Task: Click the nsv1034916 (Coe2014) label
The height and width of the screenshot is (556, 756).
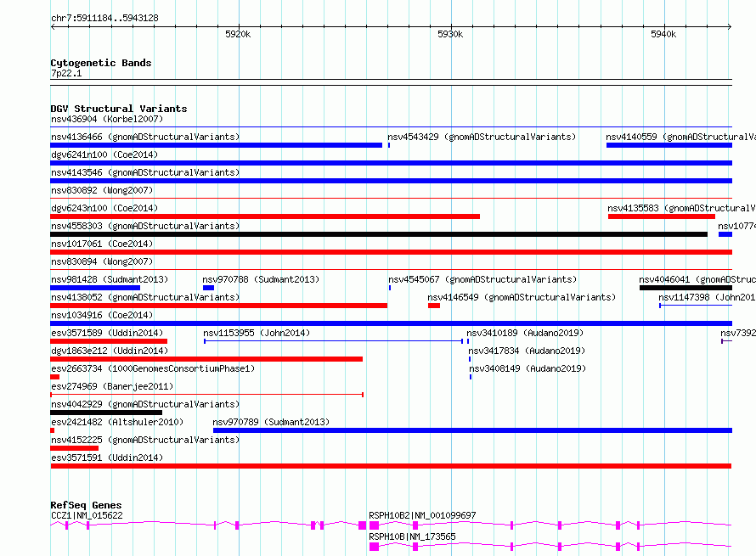Action: click(102, 315)
